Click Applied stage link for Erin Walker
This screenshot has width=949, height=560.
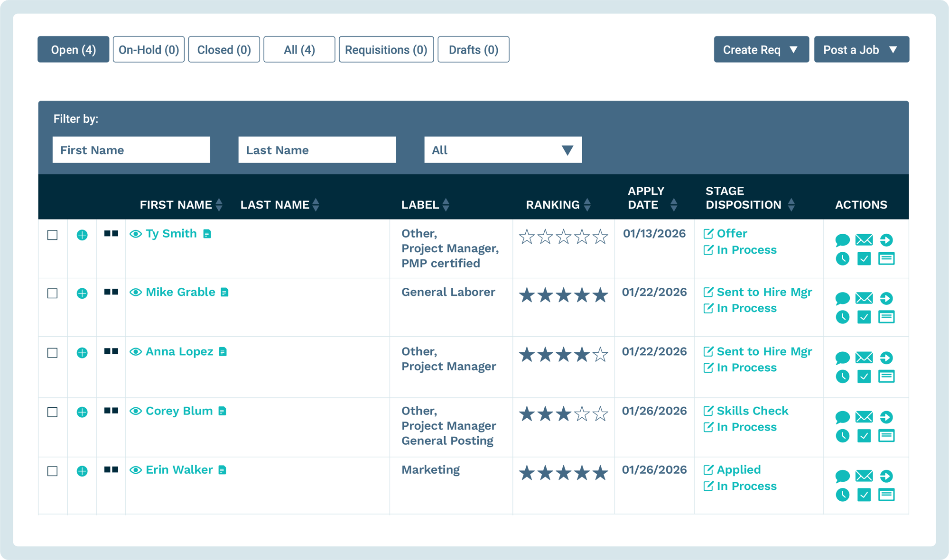[738, 469]
